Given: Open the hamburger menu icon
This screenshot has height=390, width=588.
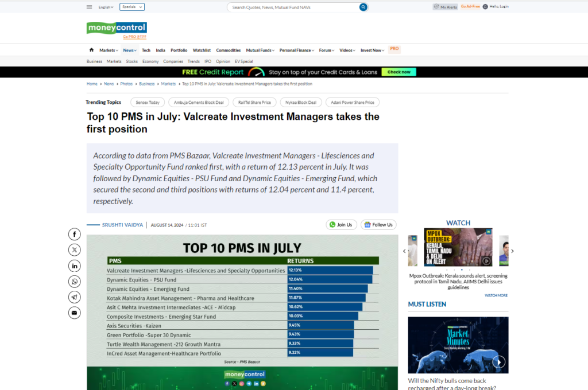Looking at the screenshot, I should pyautogui.click(x=89, y=7).
